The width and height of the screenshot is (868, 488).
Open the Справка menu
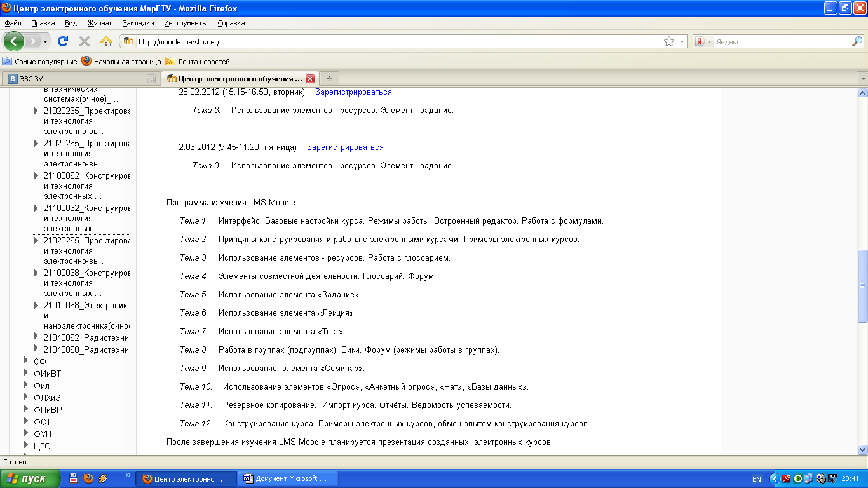[231, 23]
